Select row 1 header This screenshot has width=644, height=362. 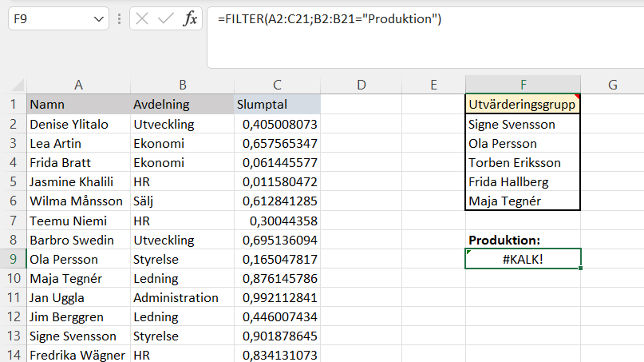click(13, 104)
